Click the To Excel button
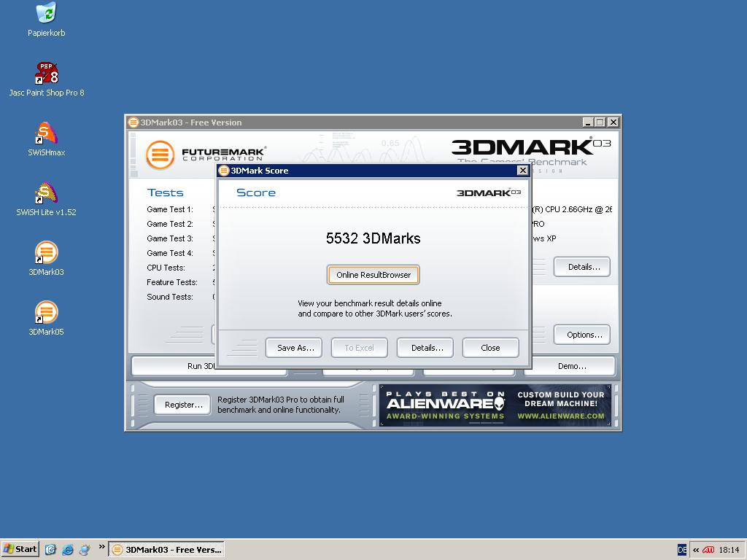The width and height of the screenshot is (747, 560). pos(360,348)
